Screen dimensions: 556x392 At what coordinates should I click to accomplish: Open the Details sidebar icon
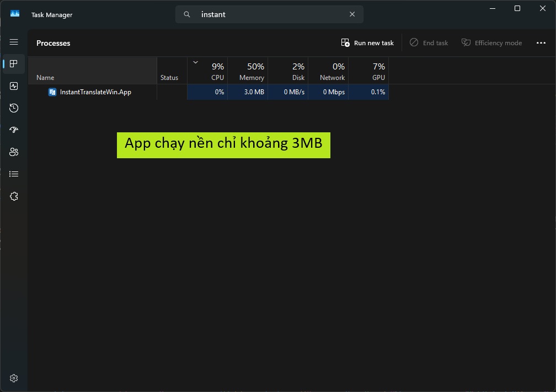(x=14, y=174)
